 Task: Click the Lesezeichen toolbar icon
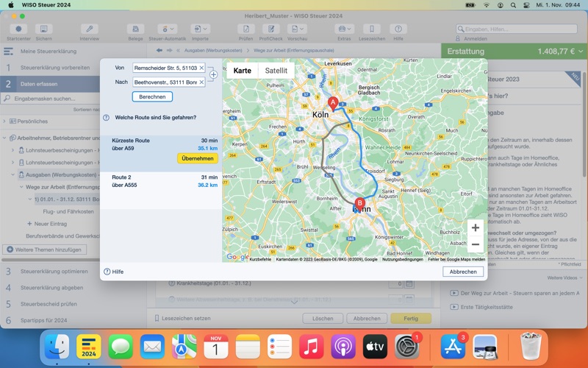[x=372, y=29]
